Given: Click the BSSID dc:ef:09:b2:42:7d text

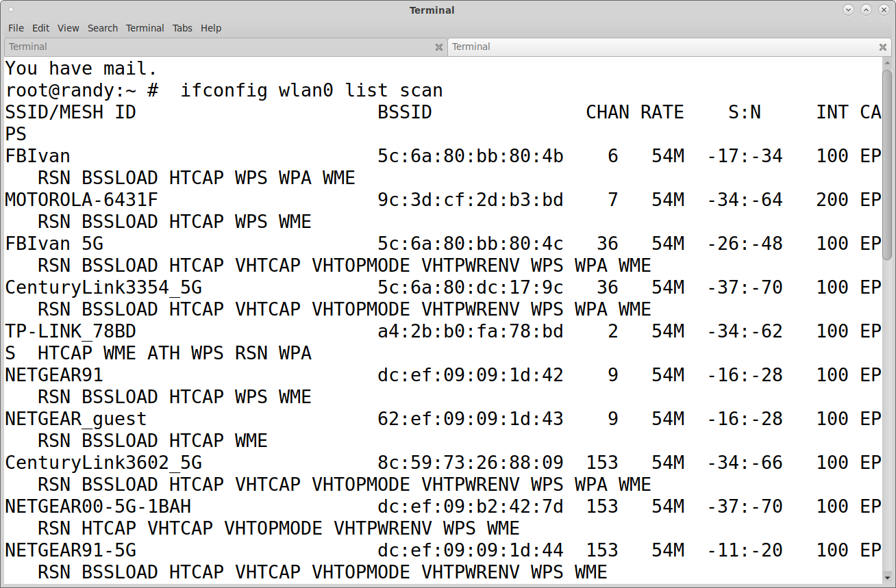Looking at the screenshot, I should tap(470, 507).
